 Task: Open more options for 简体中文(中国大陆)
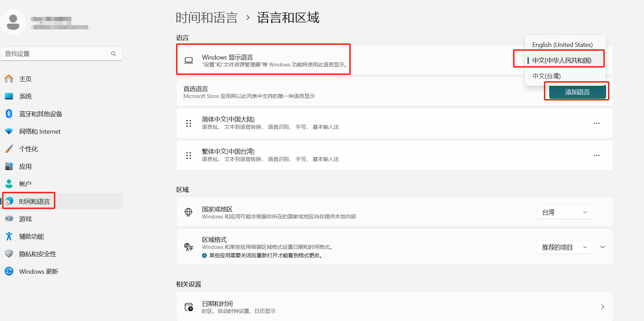coord(596,123)
